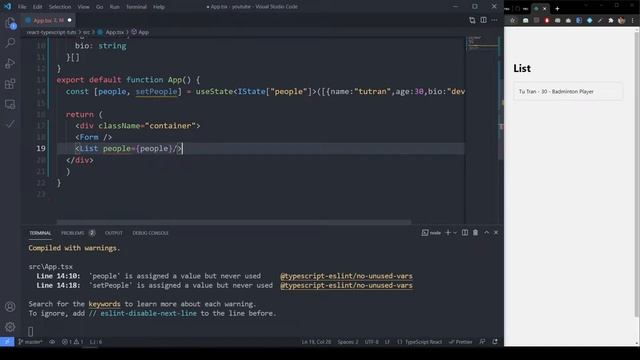Open the Search view in activity bar
The height and width of the screenshot is (360, 640).
coord(10,42)
